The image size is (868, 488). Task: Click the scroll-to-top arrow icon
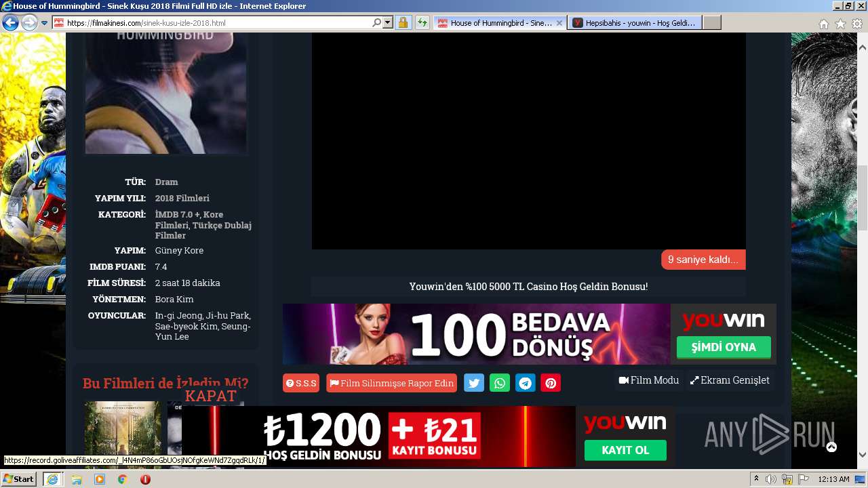[831, 447]
